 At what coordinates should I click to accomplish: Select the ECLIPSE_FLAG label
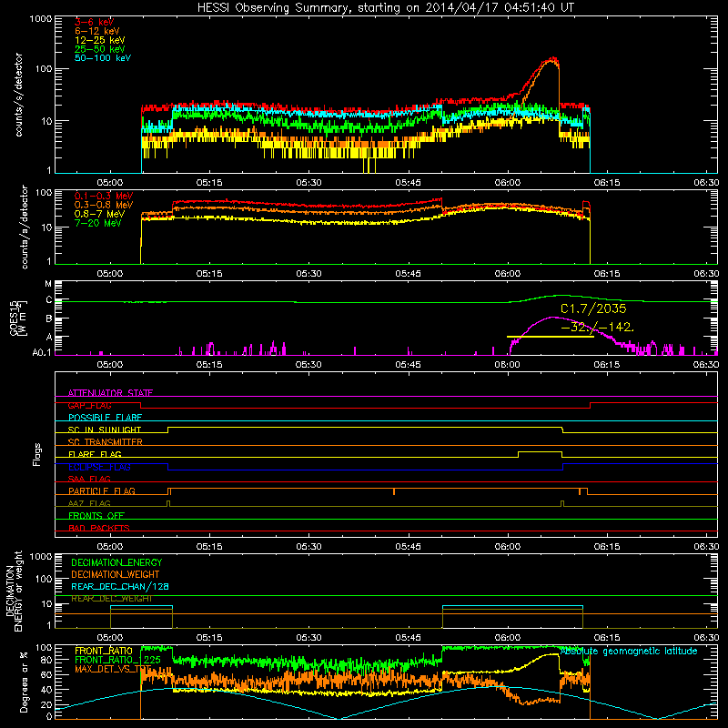coord(99,467)
